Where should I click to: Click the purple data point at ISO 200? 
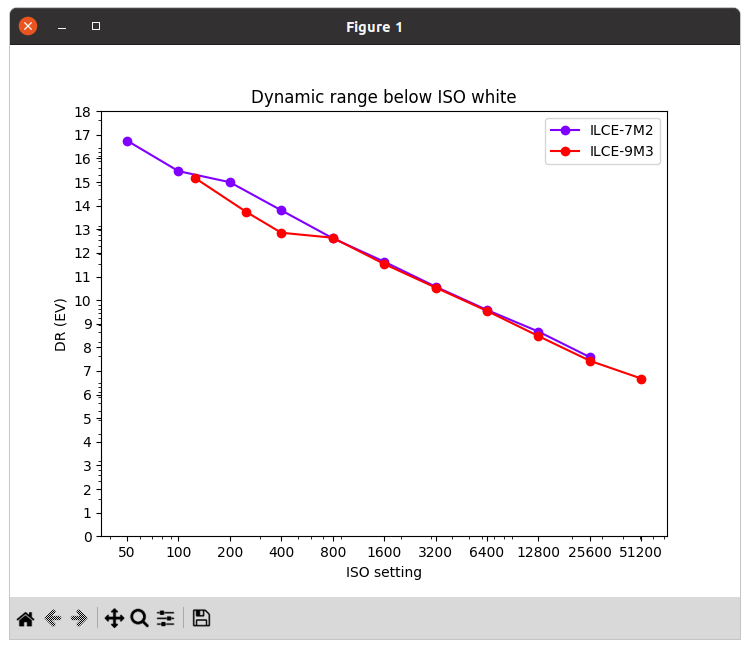pos(230,182)
